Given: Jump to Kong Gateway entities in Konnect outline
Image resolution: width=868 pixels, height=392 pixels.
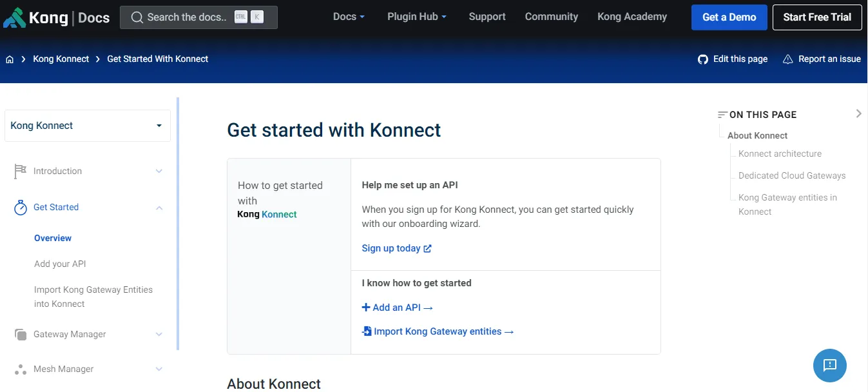Looking at the screenshot, I should point(787,204).
